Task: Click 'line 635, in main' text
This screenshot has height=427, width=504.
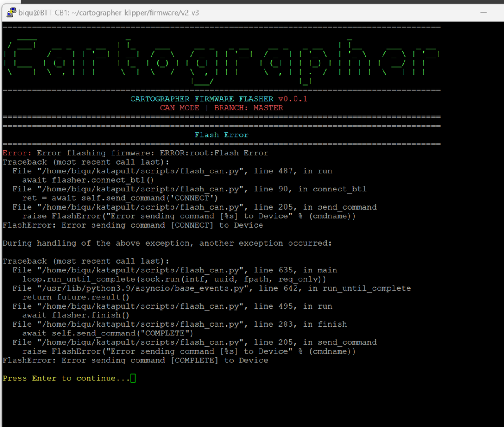Action: (x=295, y=270)
